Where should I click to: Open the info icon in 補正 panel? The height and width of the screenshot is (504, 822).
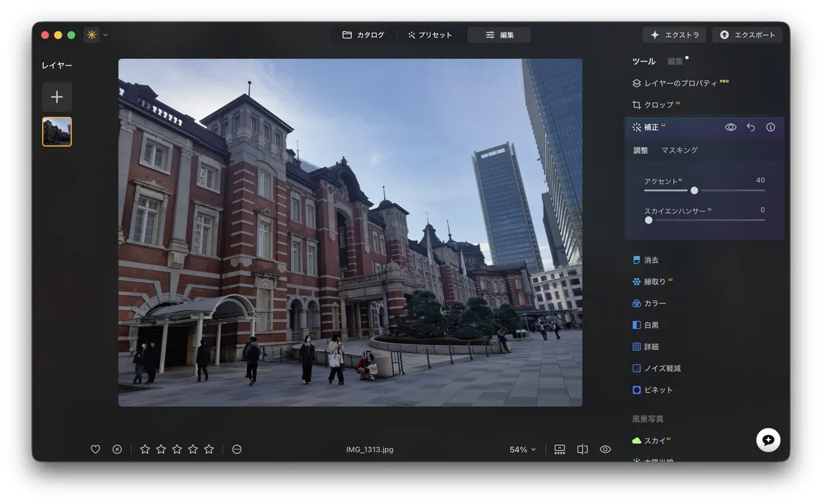point(771,127)
